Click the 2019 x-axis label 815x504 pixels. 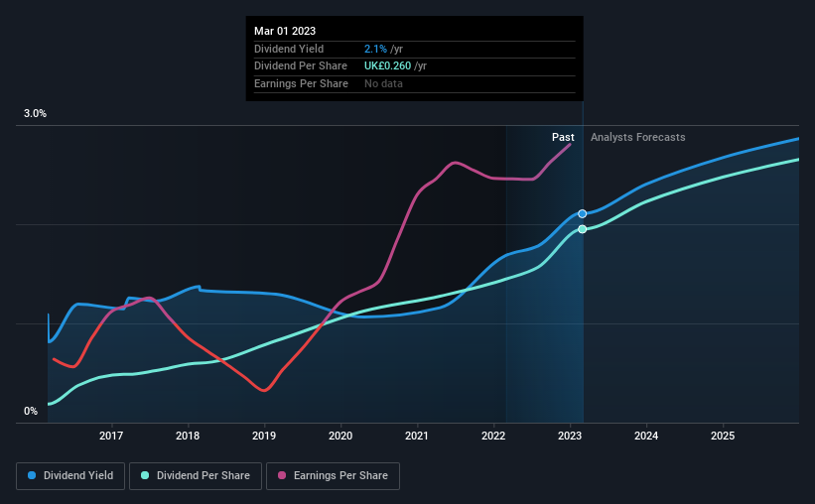click(x=264, y=436)
